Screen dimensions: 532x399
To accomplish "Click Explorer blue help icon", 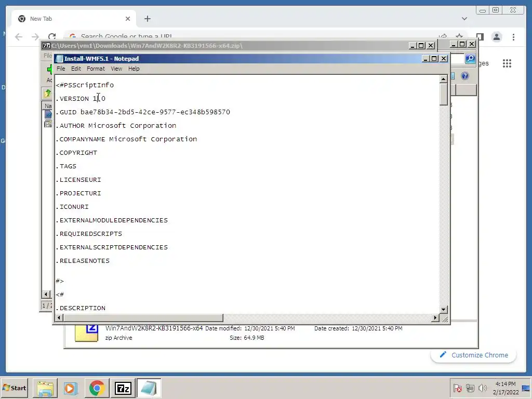I will 465,76.
